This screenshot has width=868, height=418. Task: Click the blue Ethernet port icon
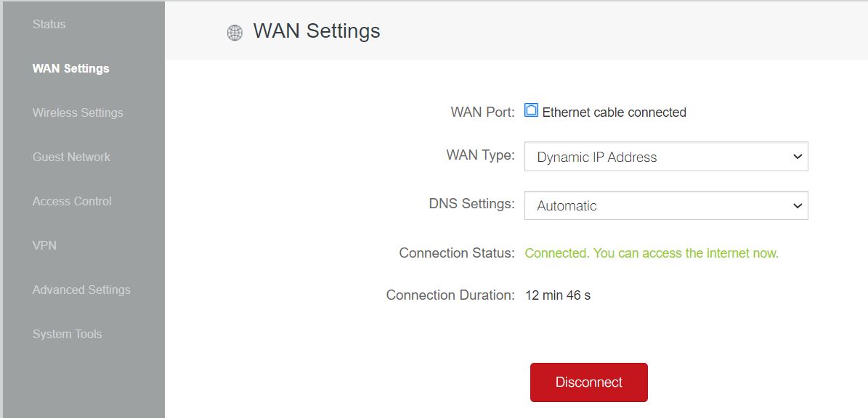(x=531, y=111)
